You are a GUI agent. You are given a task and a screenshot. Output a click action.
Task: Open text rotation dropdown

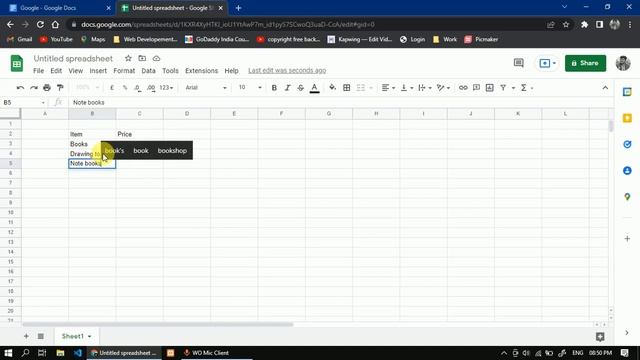coord(443,88)
